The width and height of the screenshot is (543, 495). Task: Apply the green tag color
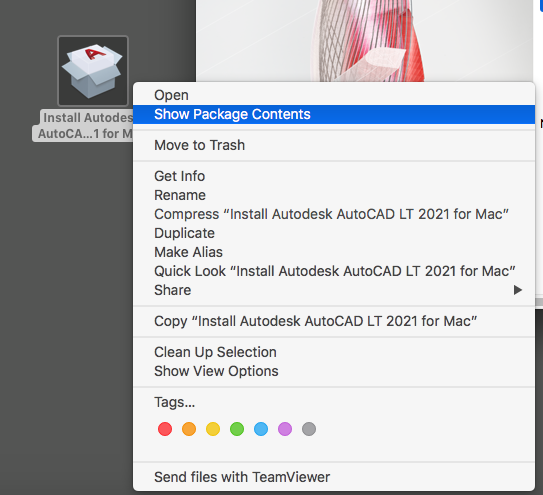coord(237,429)
